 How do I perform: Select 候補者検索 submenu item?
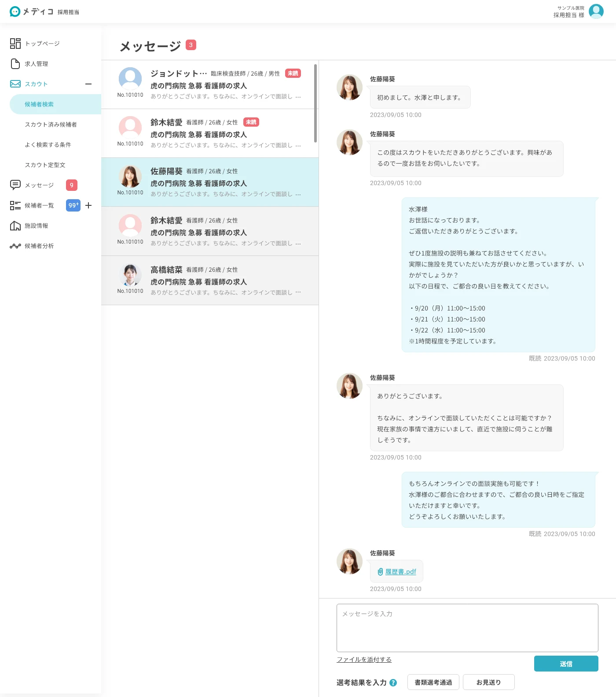55,104
